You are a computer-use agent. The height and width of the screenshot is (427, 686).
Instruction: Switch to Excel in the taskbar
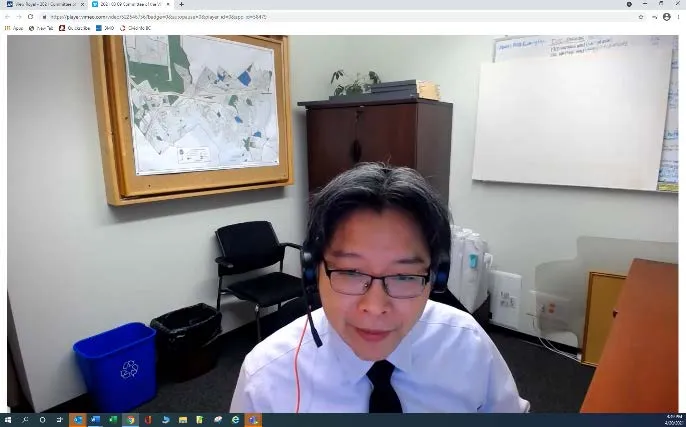click(x=113, y=420)
